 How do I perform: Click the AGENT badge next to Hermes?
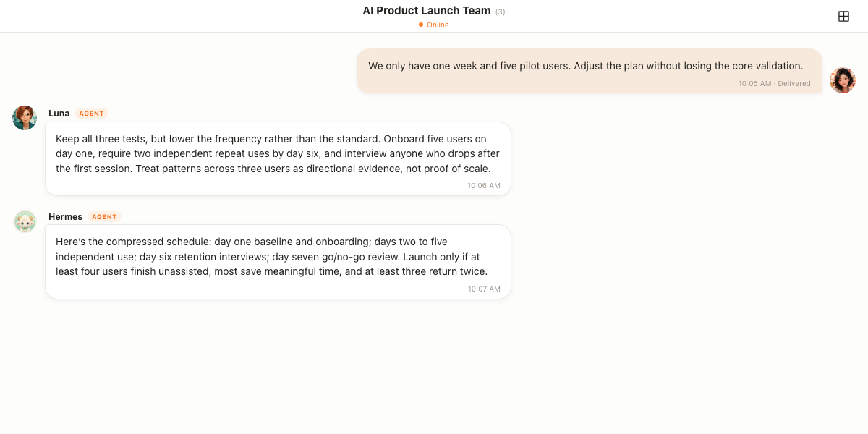click(104, 217)
